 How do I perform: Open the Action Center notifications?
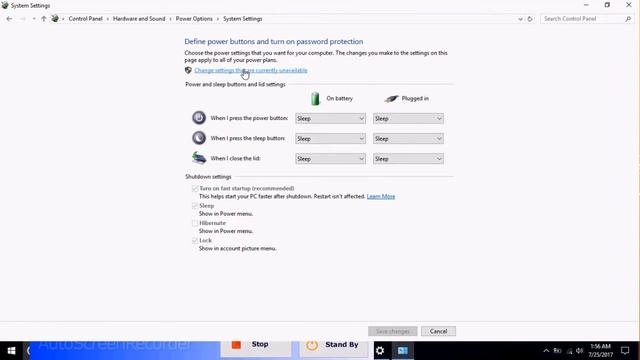click(625, 351)
